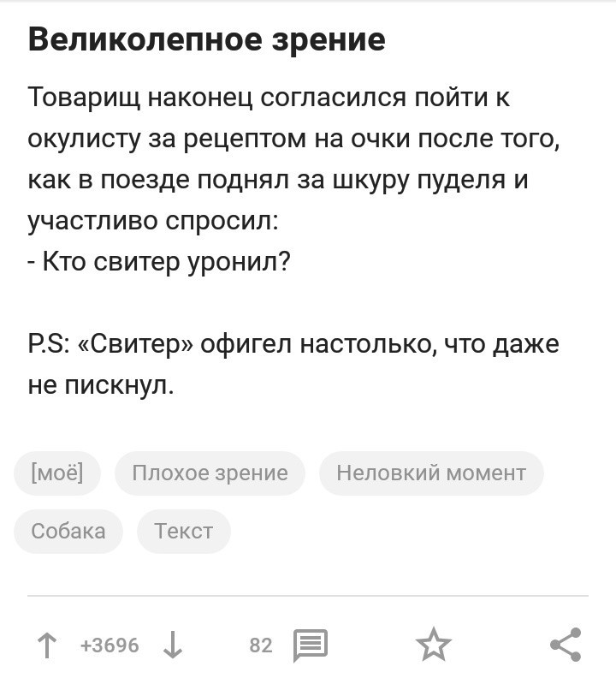Image resolution: width=616 pixels, height=690 pixels.
Task: Click the P.S. paragraph about «Свитер»
Action: 293,365
